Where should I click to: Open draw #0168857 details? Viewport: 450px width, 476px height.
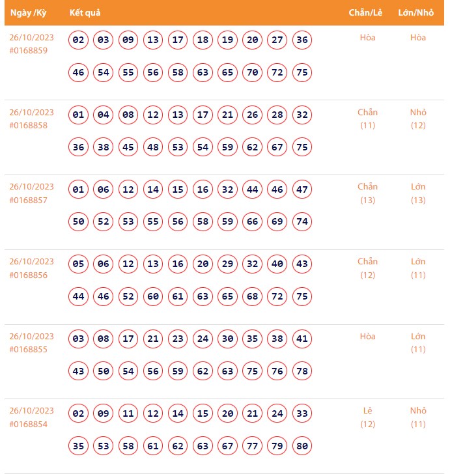click(28, 201)
